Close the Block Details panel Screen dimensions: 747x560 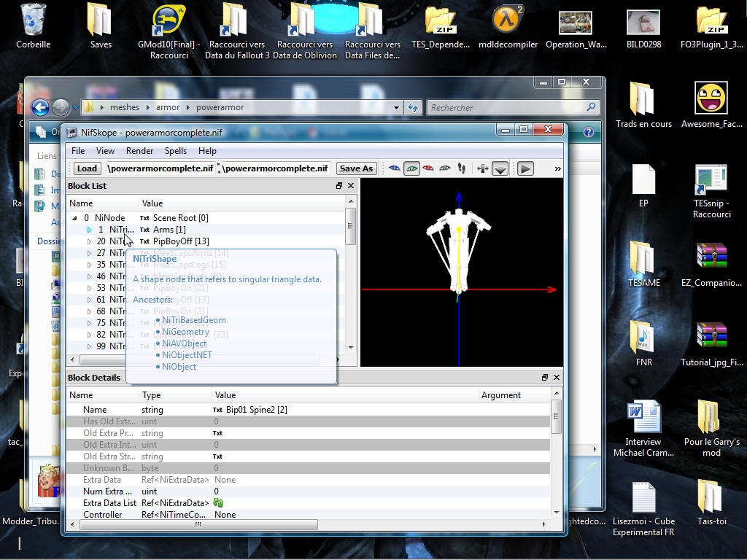click(557, 377)
